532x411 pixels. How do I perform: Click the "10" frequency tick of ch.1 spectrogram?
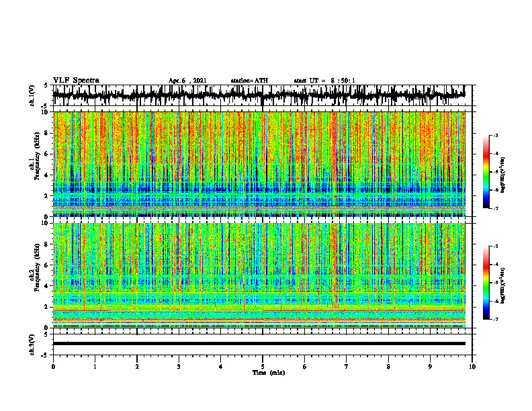pyautogui.click(x=46, y=113)
